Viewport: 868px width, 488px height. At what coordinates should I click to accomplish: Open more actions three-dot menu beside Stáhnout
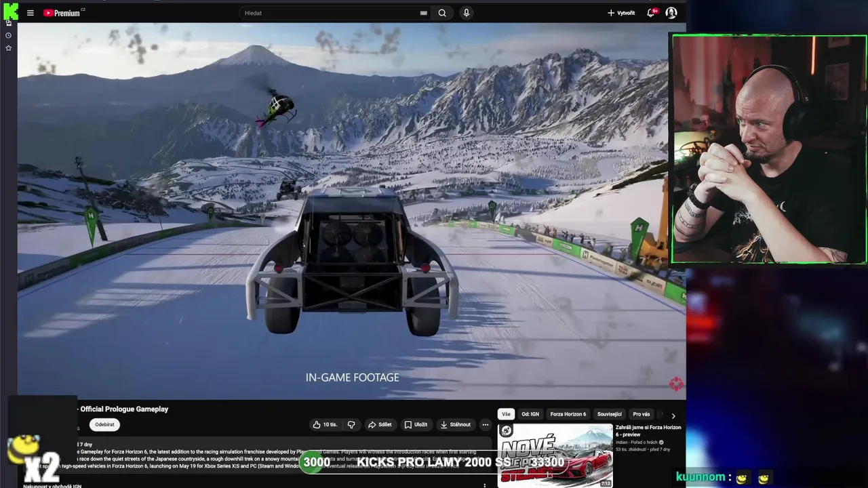point(485,424)
